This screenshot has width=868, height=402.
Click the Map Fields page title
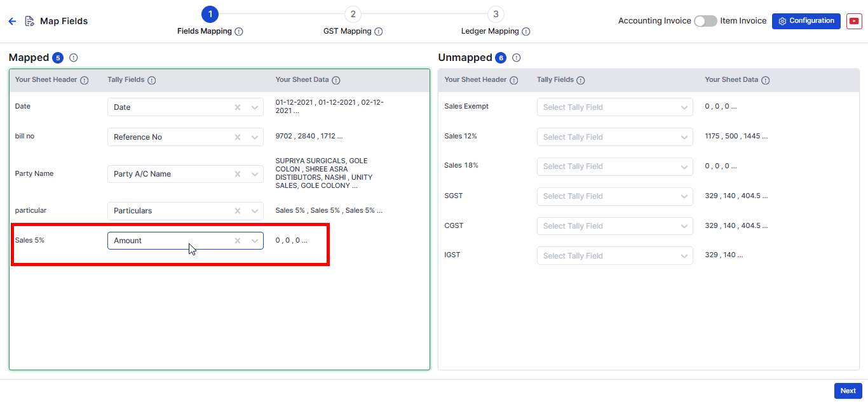tap(64, 21)
